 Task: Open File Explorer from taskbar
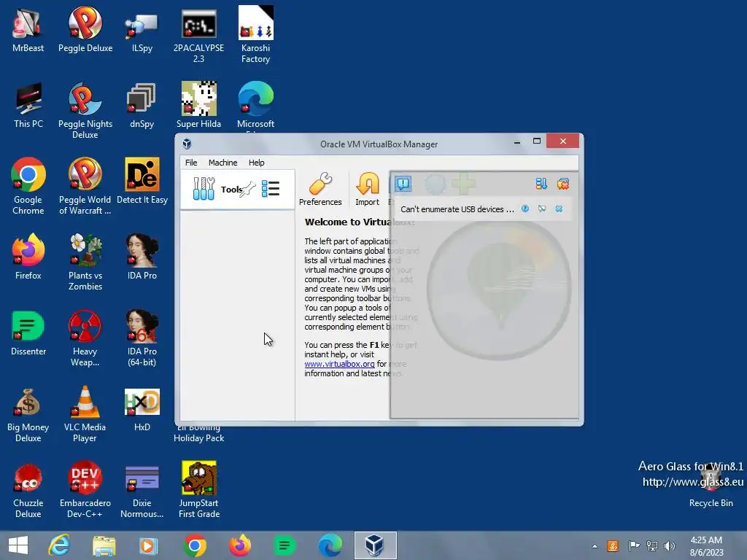(x=104, y=545)
